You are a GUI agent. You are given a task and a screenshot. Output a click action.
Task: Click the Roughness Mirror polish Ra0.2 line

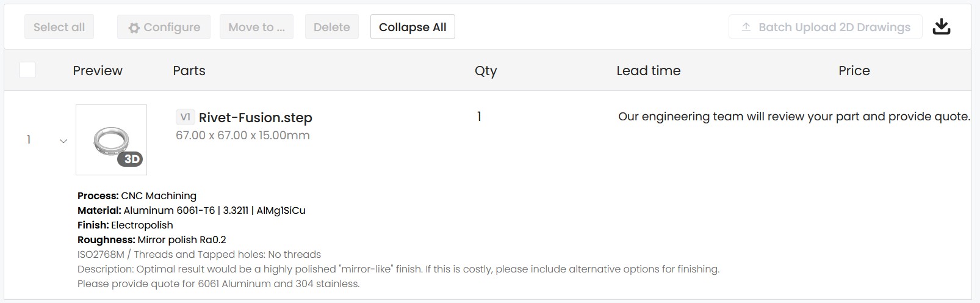tap(151, 239)
